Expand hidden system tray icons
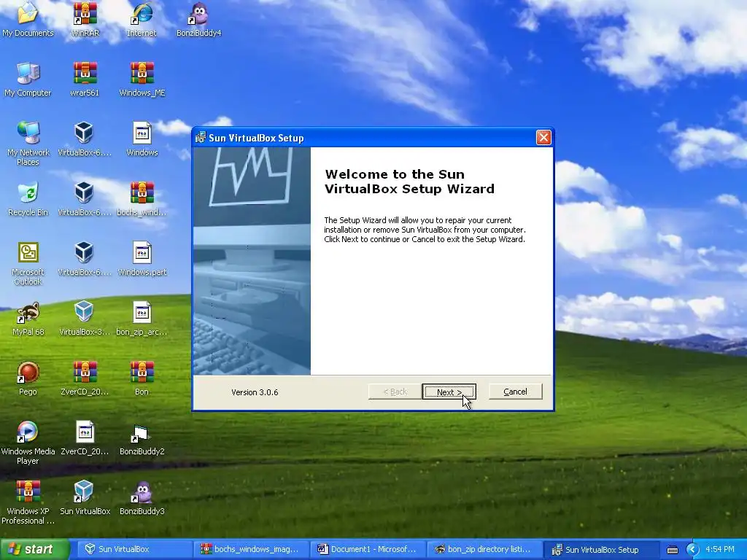 [692, 550]
